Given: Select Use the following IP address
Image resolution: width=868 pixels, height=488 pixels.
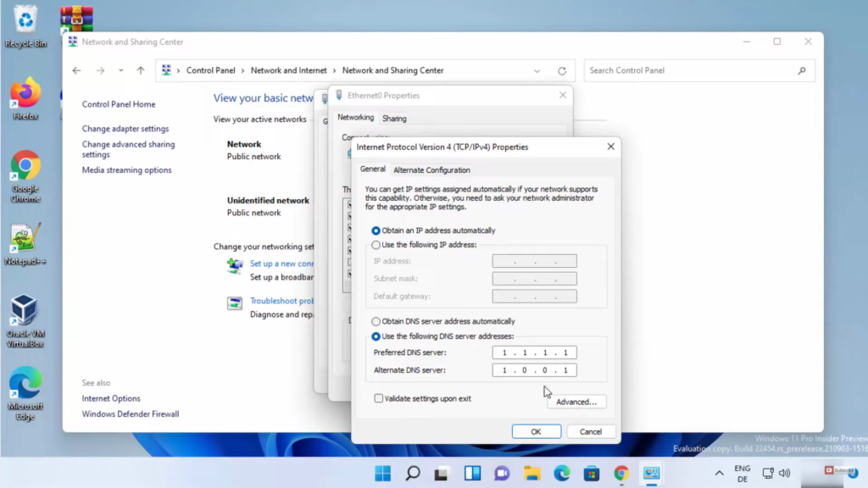Looking at the screenshot, I should pos(376,245).
